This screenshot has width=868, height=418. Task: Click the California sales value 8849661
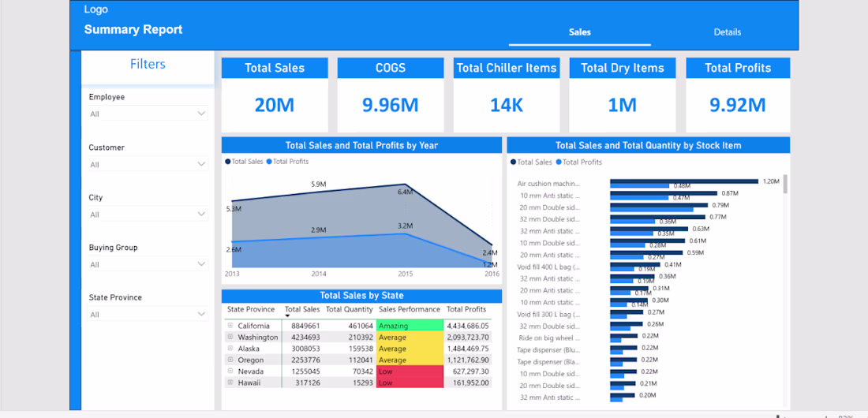pos(305,326)
